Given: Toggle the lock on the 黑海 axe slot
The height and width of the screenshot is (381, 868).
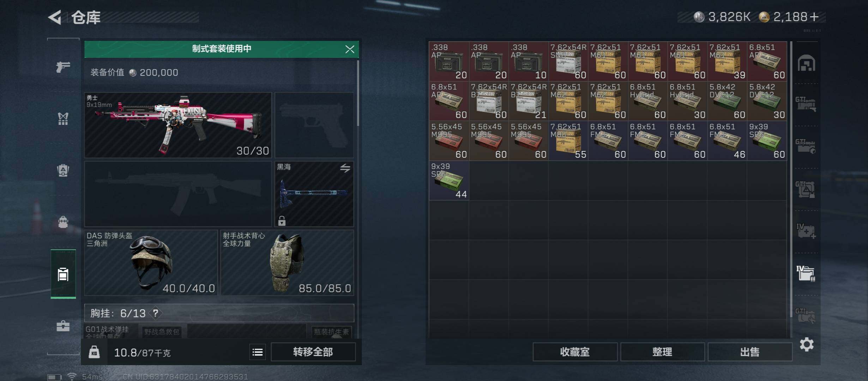Looking at the screenshot, I should tap(282, 221).
